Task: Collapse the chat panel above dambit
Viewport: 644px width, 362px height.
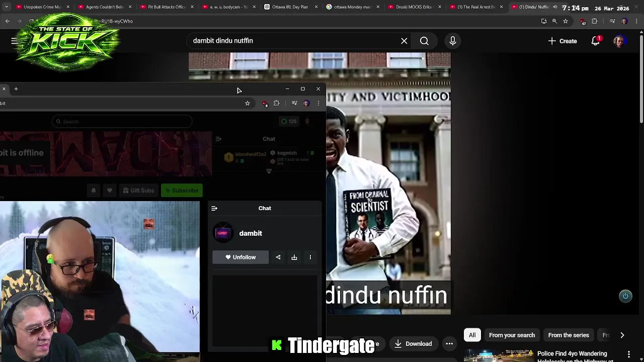Action: 214,208
